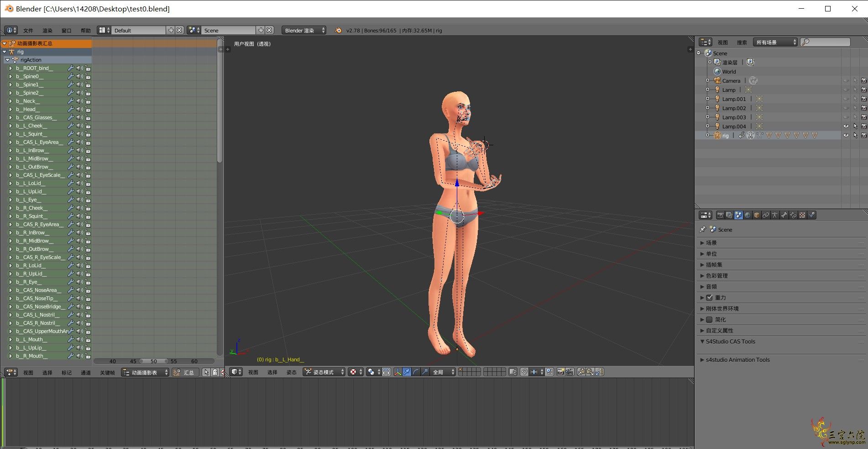Click the 视图 (View) button in outliner header

pos(723,42)
